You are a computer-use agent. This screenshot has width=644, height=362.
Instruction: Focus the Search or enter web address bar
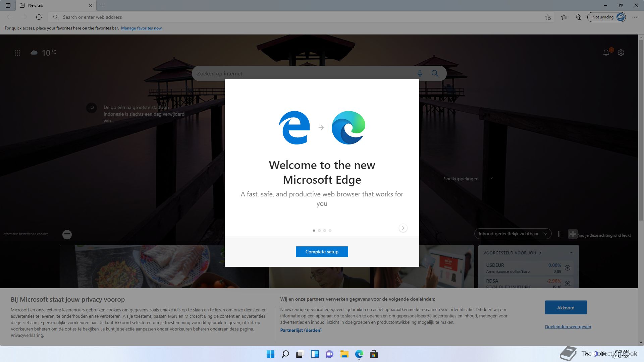point(302,17)
